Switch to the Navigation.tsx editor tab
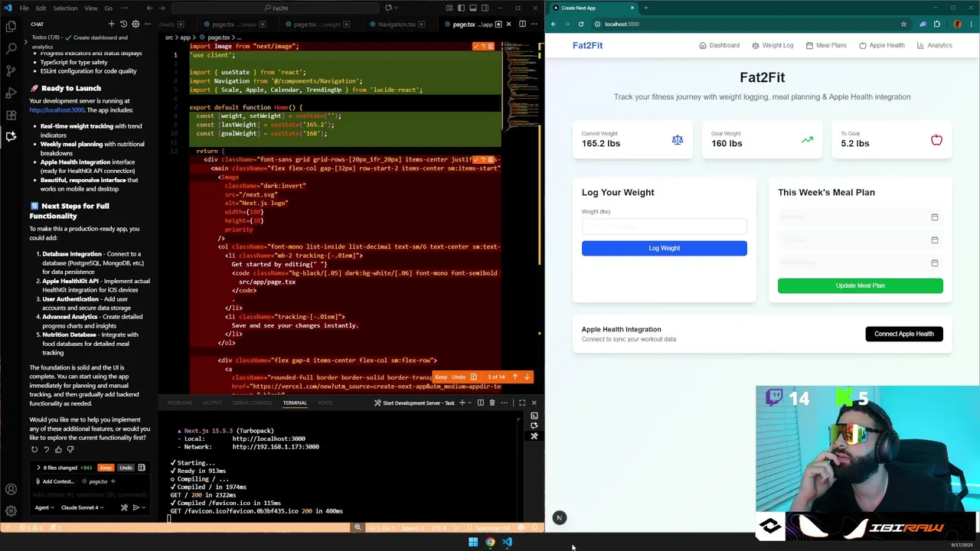This screenshot has width=980, height=551. click(397, 24)
